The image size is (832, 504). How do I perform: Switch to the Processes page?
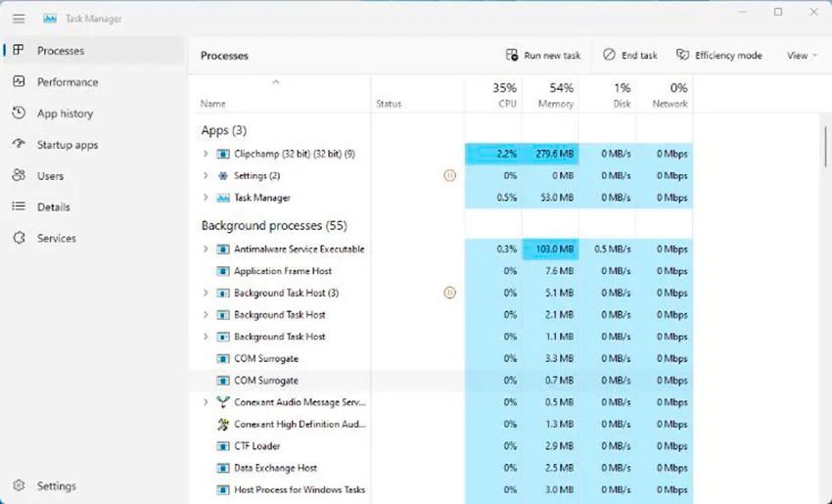click(x=94, y=51)
